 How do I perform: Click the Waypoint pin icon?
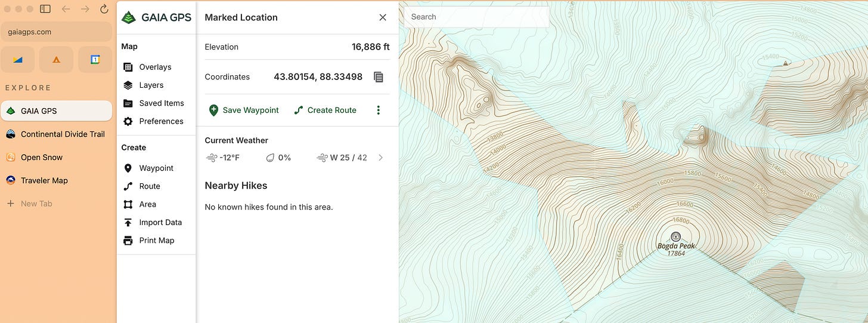point(128,168)
